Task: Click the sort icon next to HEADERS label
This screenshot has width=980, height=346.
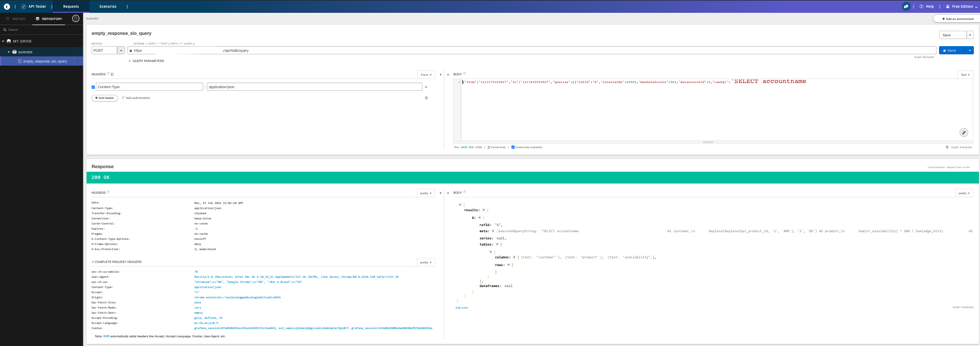Action: pos(113,74)
